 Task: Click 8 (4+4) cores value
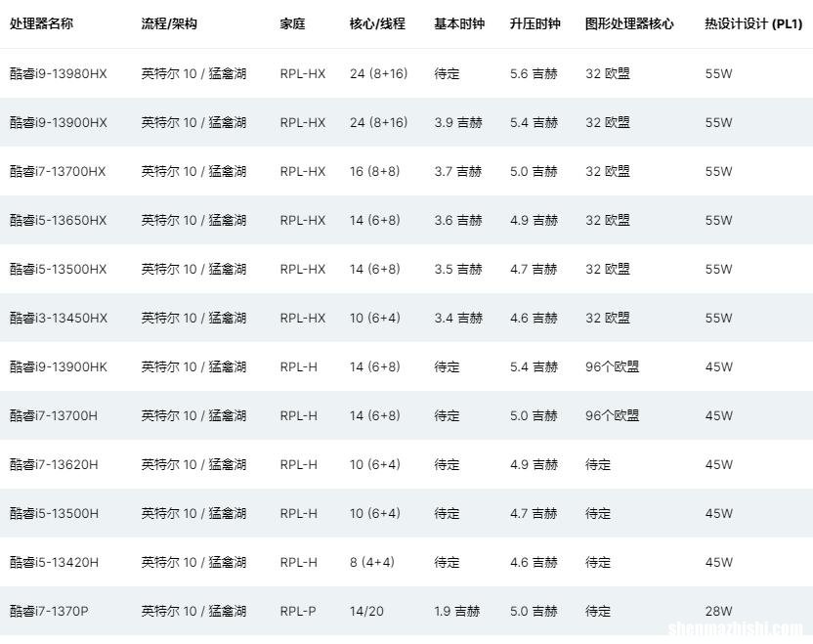371,562
